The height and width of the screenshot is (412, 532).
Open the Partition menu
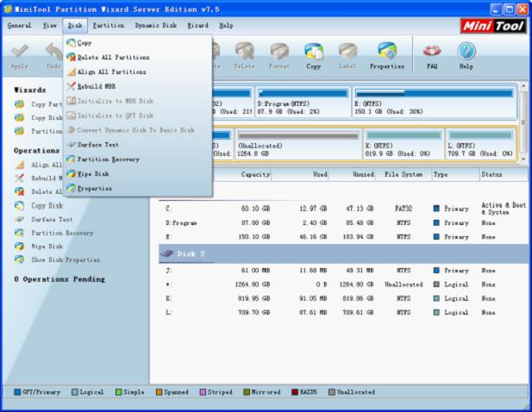[109, 26]
